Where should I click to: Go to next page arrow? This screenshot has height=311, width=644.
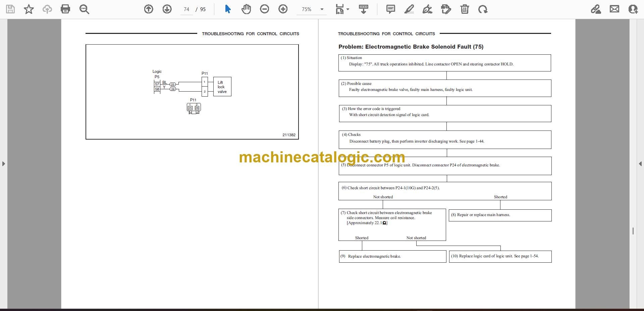coord(167,9)
